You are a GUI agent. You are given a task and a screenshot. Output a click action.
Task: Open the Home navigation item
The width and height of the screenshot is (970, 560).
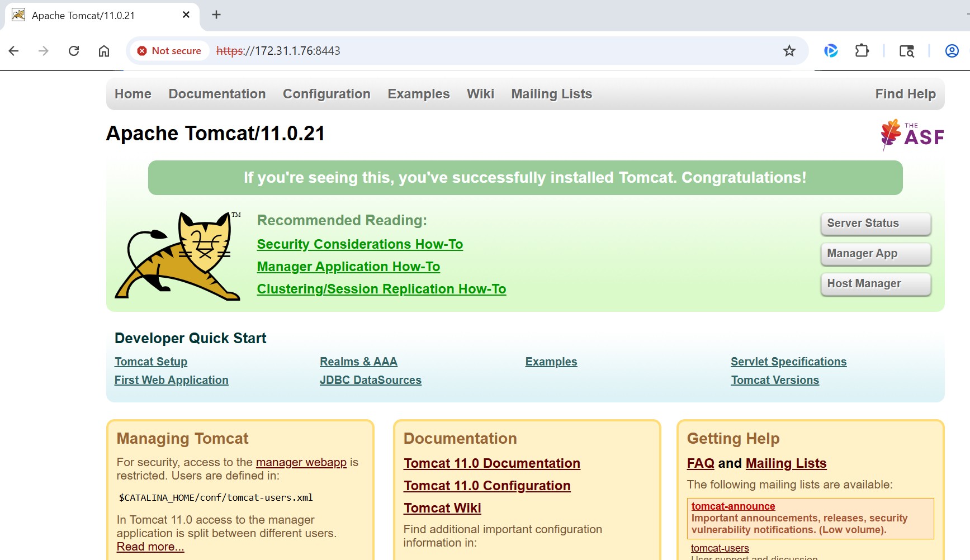[133, 94]
